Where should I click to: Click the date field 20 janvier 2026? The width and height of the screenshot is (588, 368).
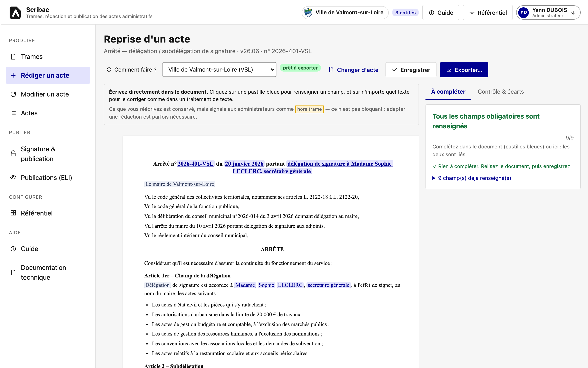244,164
